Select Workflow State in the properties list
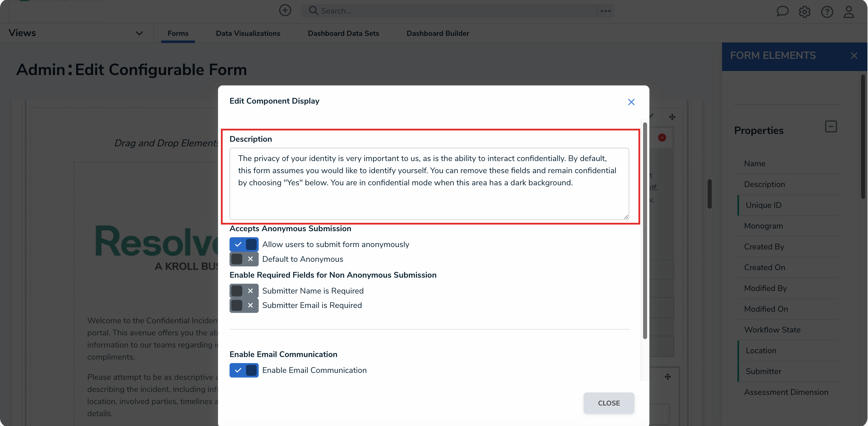The image size is (868, 426). pos(772,330)
